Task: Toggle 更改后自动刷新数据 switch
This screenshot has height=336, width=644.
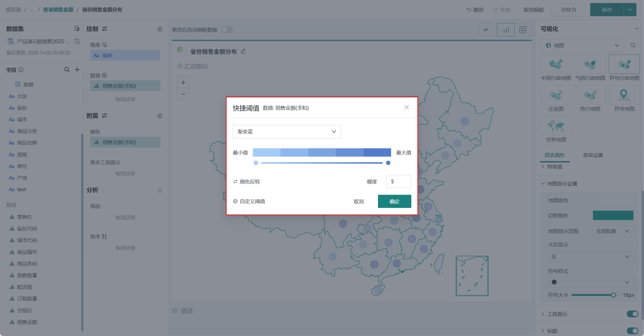Action: click(x=227, y=30)
